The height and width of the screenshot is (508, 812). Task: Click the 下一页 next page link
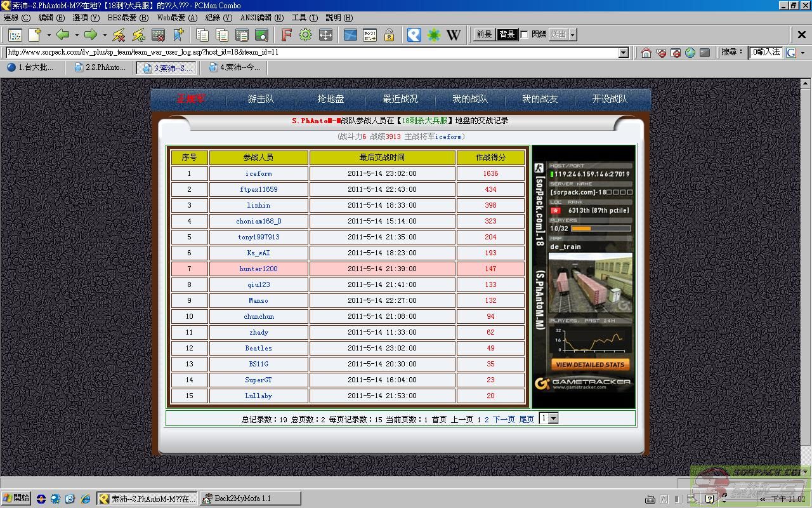click(504, 419)
